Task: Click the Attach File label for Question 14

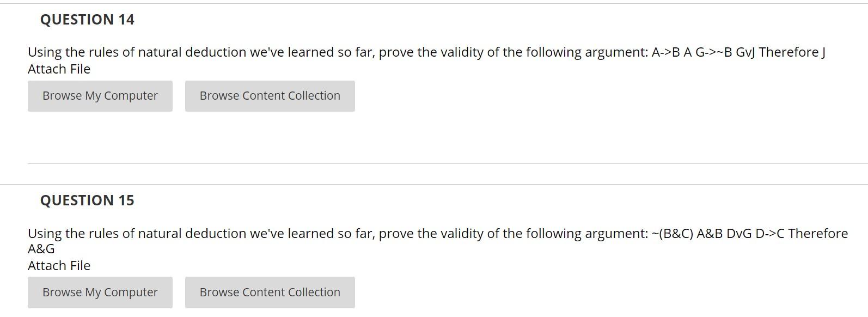Action: (59, 69)
